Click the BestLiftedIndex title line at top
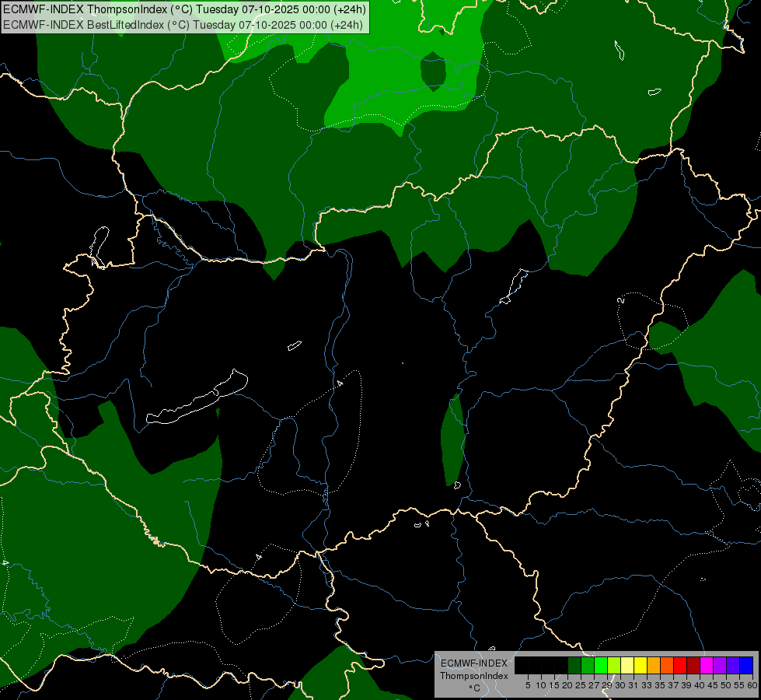 (183, 25)
